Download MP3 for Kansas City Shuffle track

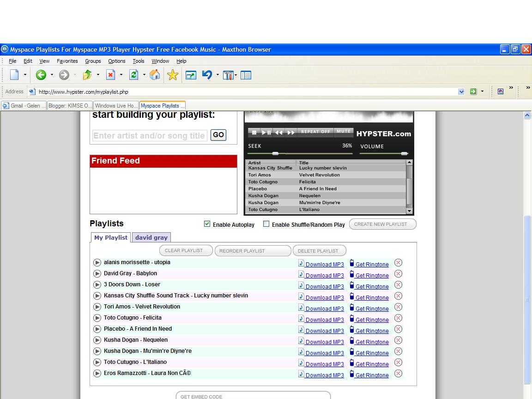click(321, 297)
